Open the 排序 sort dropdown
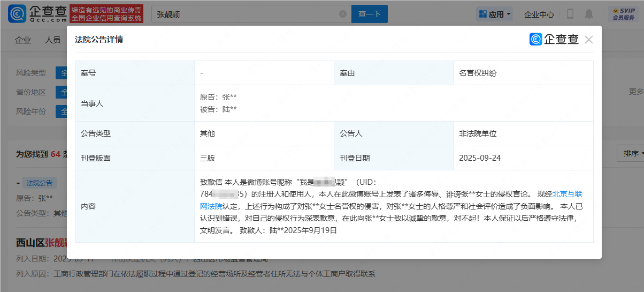 (631, 154)
